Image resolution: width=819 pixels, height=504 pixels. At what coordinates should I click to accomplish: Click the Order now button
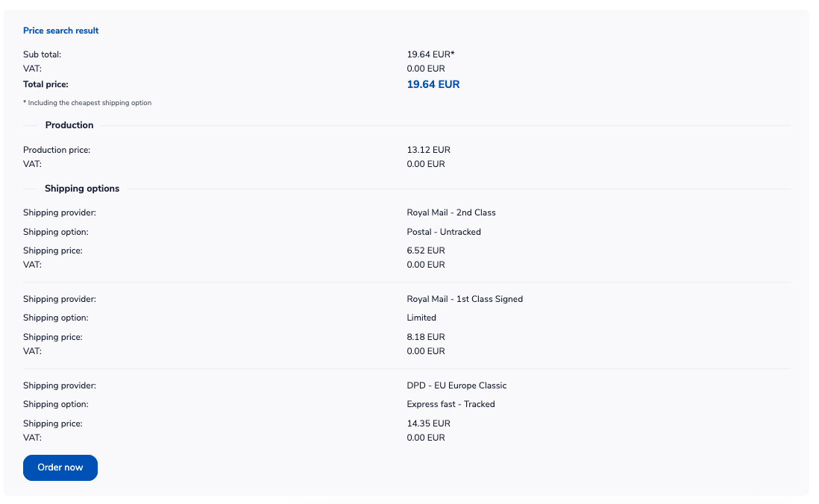[60, 467]
